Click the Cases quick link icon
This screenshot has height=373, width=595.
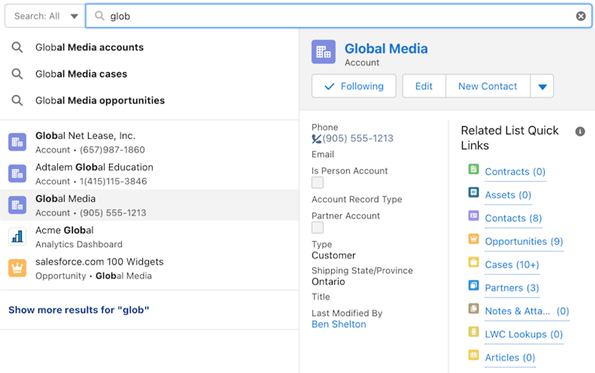[x=474, y=262]
